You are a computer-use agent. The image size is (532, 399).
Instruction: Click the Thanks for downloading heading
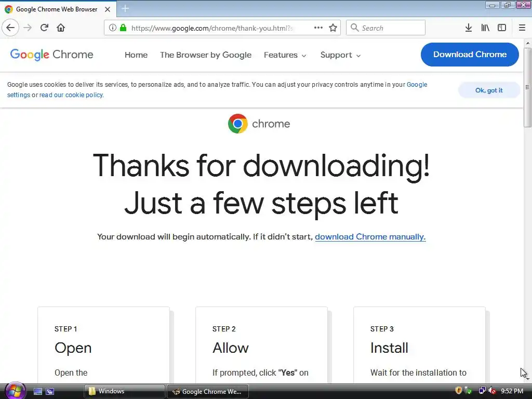[261, 184]
